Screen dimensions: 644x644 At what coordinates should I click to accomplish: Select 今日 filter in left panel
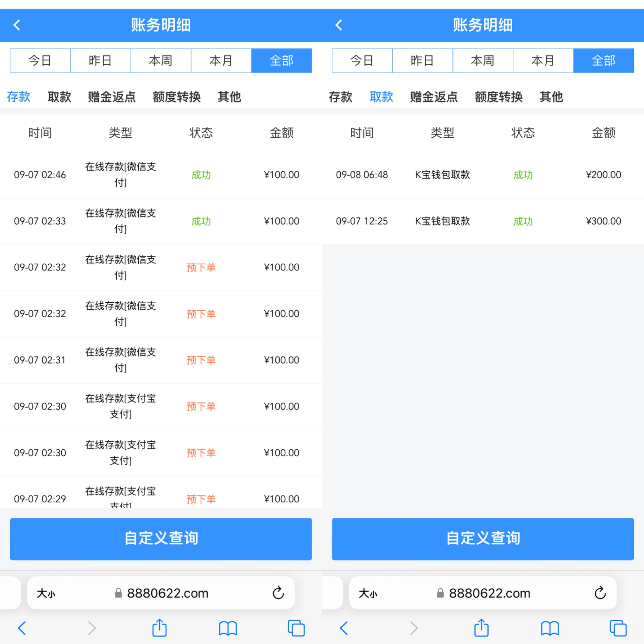(40, 61)
